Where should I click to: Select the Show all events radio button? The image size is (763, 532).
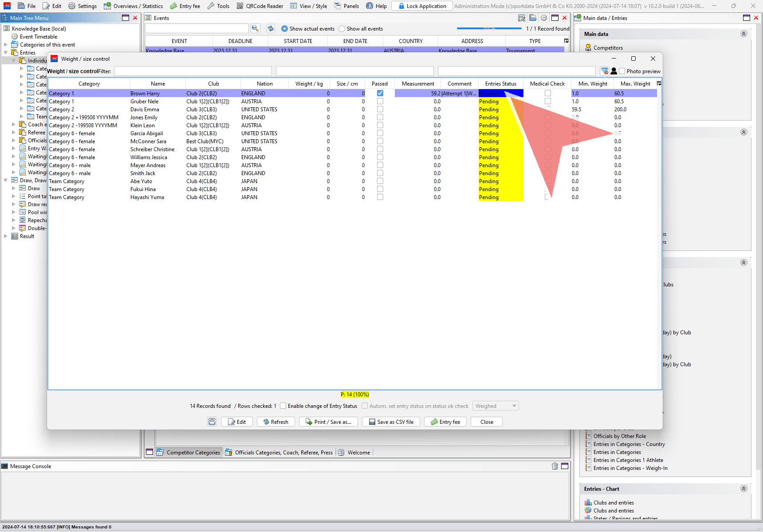(342, 29)
